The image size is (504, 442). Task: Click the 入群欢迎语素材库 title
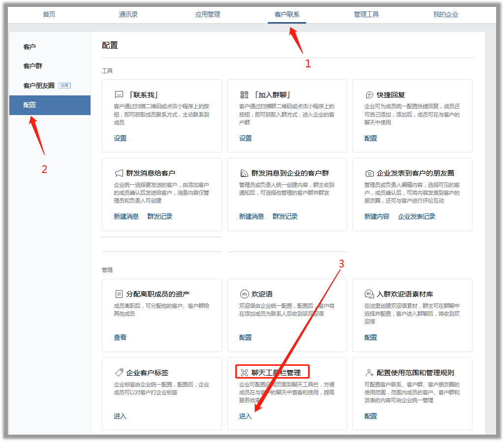(405, 294)
